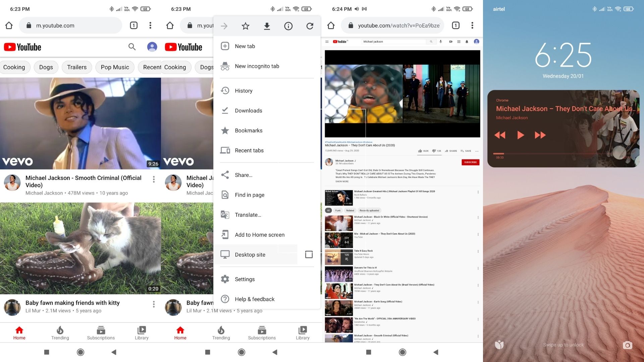Image resolution: width=644 pixels, height=362 pixels.
Task: Open the options dots for the Greatest Hits playlist suggestion
Action: [478, 192]
